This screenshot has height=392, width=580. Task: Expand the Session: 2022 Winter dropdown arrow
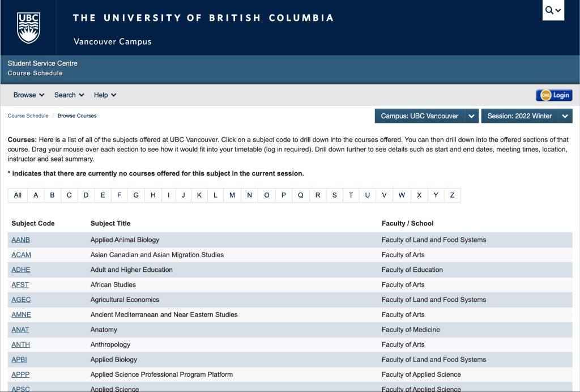(565, 116)
